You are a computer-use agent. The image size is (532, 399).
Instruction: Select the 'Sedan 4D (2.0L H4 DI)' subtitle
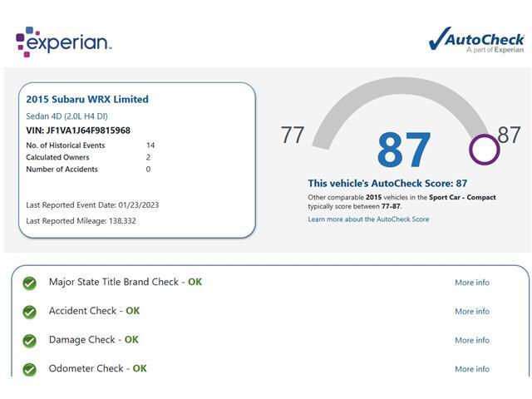(66, 116)
